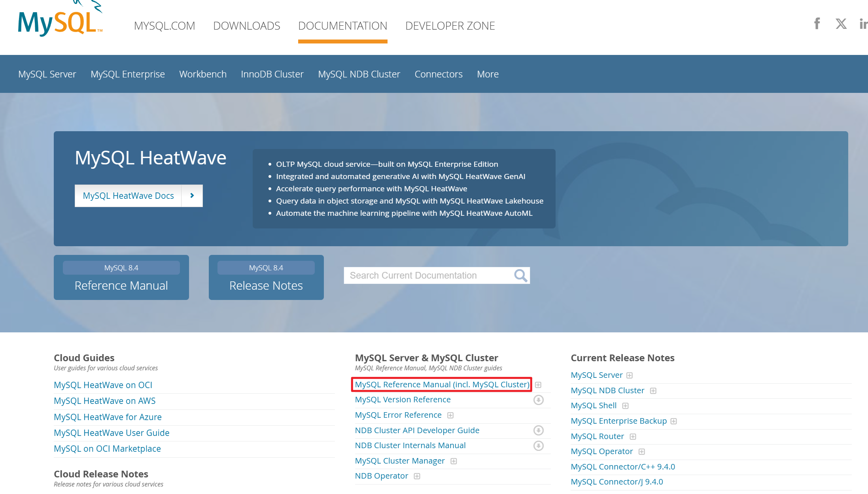
Task: Click download icon beside NDB Cluster API Developer Guide
Action: tap(538, 430)
